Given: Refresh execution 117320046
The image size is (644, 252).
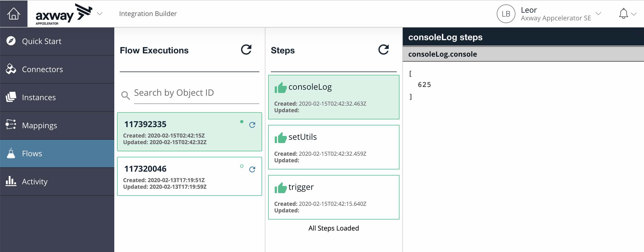Looking at the screenshot, I should [x=252, y=169].
